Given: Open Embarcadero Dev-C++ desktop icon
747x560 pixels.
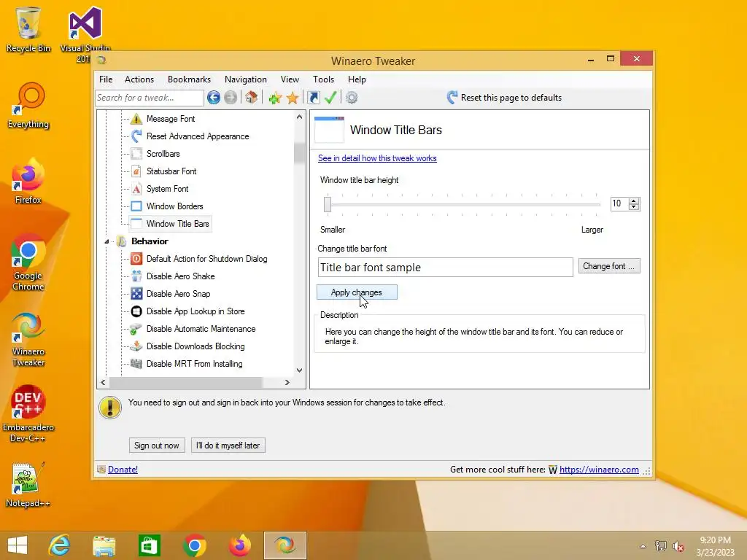Looking at the screenshot, I should coord(28,413).
